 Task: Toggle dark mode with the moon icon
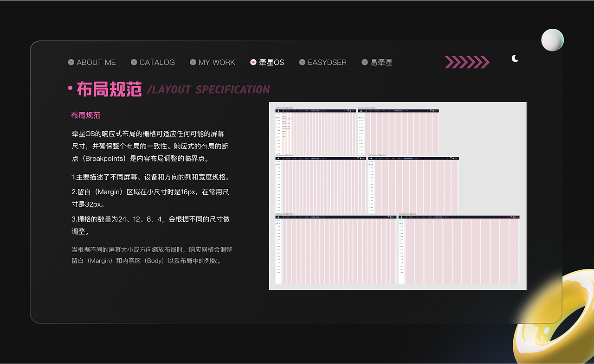click(515, 58)
